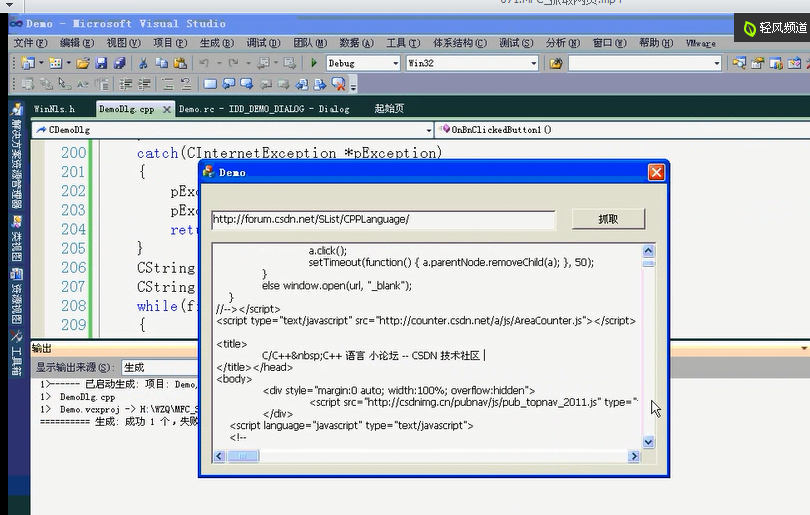
Task: Go to next bookmark icon
Action: tap(246, 84)
